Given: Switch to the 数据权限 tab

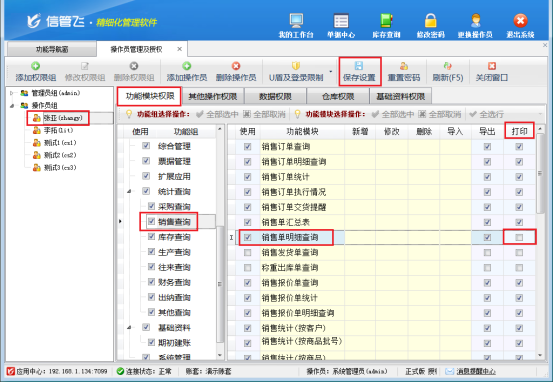Looking at the screenshot, I should [275, 96].
